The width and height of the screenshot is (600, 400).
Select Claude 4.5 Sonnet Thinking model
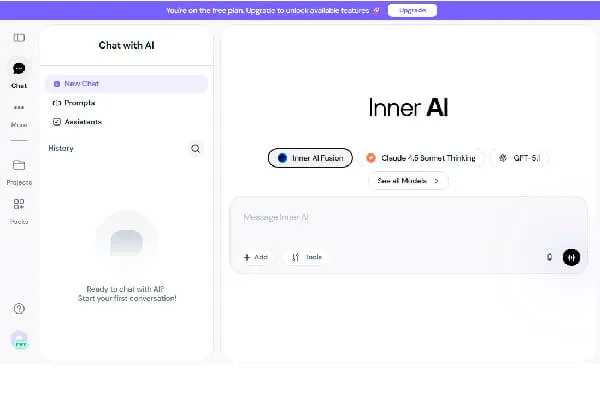point(421,158)
